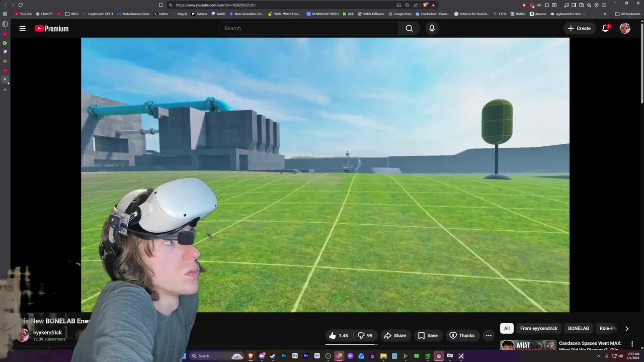Screen dimensions: 644x362
Task: Reload the page in browser
Action: 21,5
